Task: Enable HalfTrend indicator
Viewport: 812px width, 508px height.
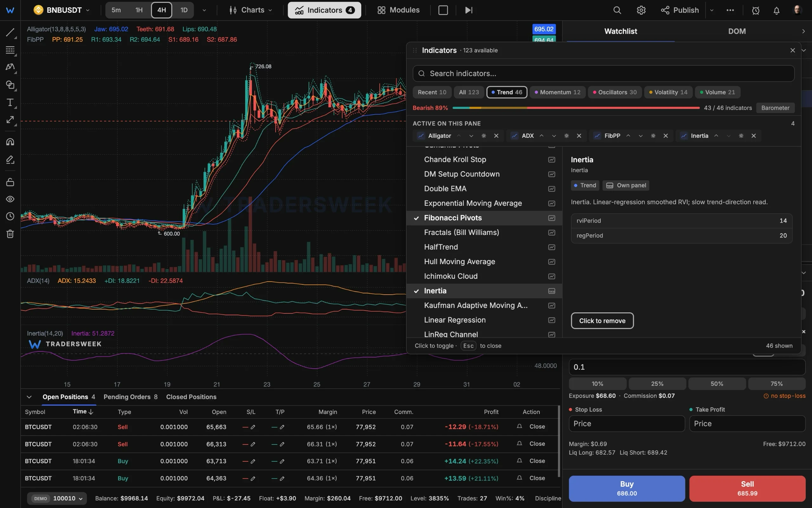Action: (484, 247)
